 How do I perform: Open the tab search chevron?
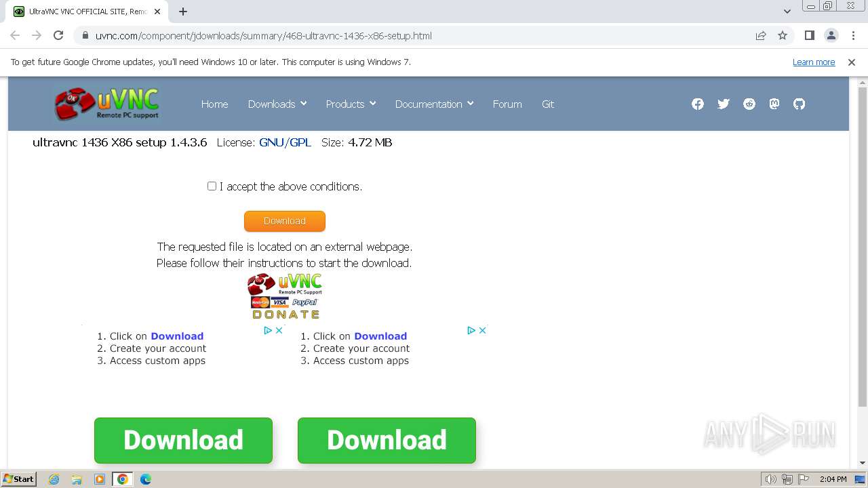787,12
